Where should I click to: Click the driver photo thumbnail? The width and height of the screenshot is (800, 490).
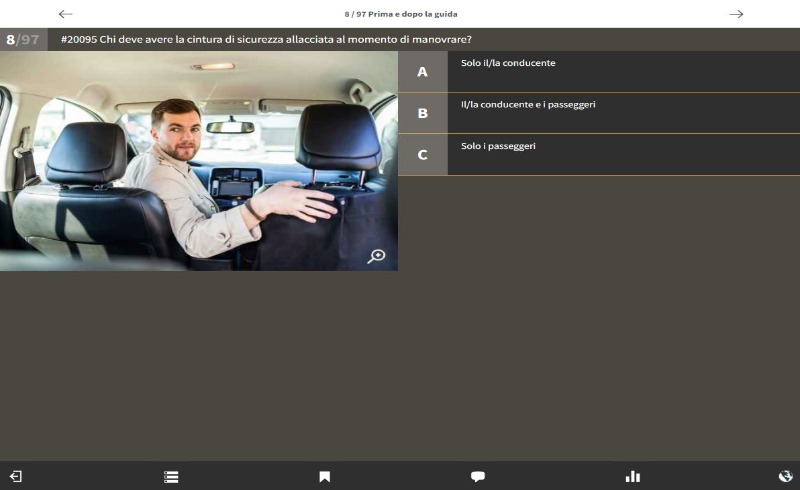click(198, 161)
